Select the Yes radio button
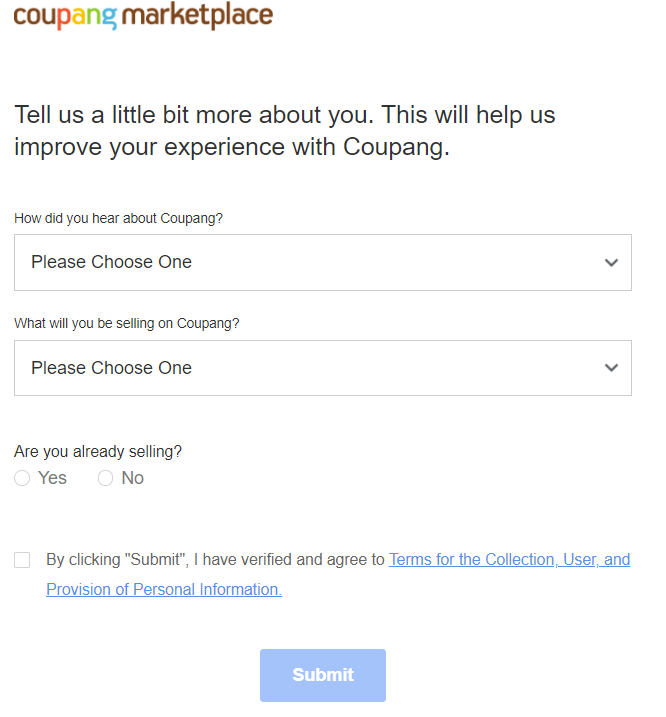 click(x=22, y=479)
